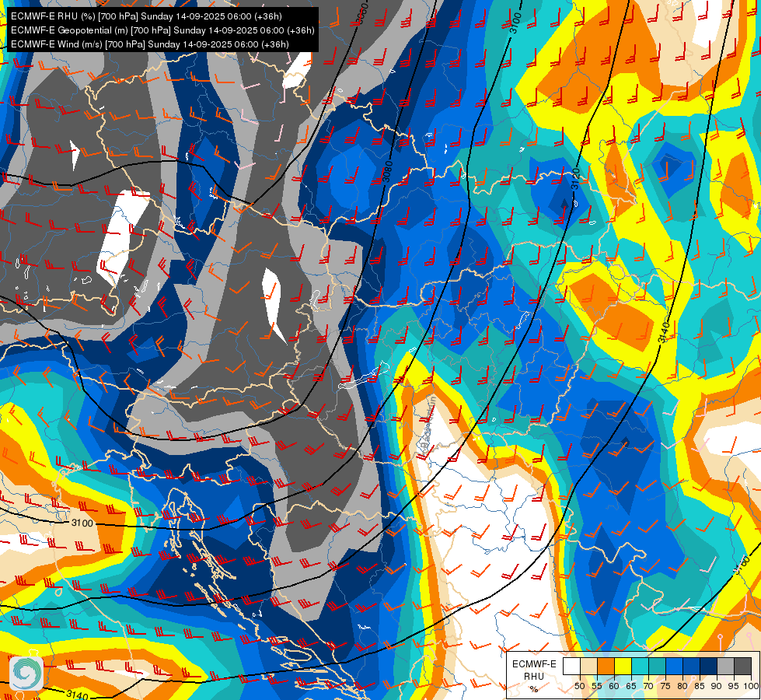
Task: Click the ECMWF-E RHU (%) title line
Action: (x=146, y=16)
